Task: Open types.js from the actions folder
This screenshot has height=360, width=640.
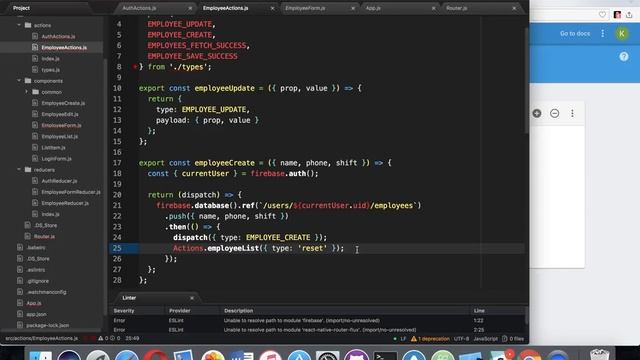Action: 50,70
